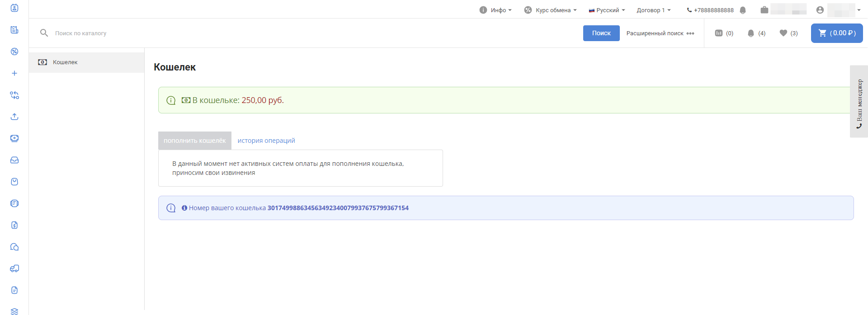Open comparison list icon with count 0

click(x=723, y=33)
